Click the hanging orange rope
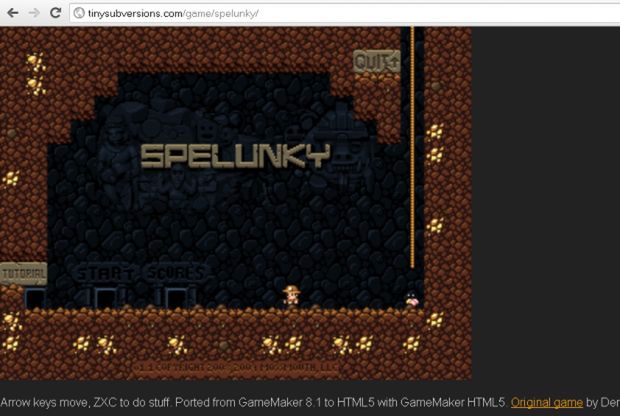This screenshot has height=416, width=620. coord(412,147)
